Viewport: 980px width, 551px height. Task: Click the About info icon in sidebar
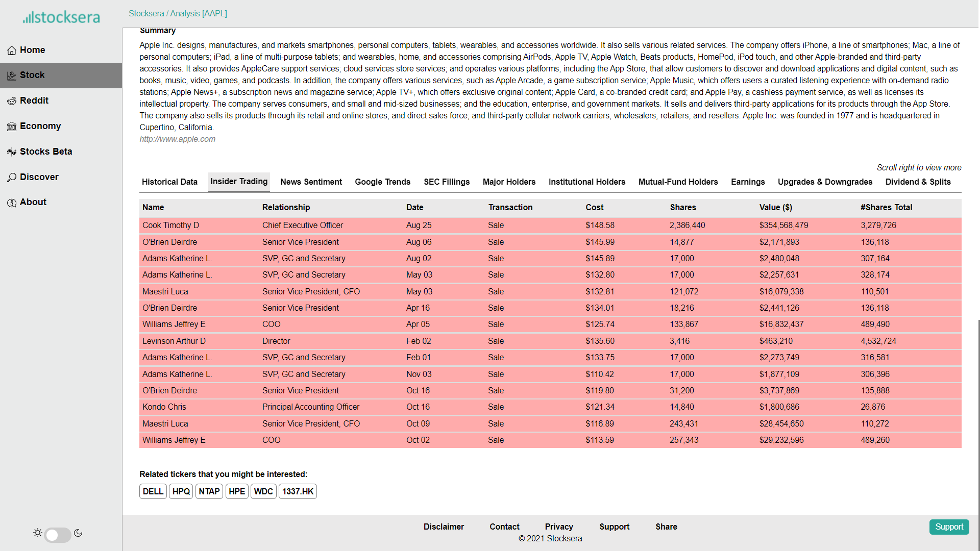coord(12,203)
